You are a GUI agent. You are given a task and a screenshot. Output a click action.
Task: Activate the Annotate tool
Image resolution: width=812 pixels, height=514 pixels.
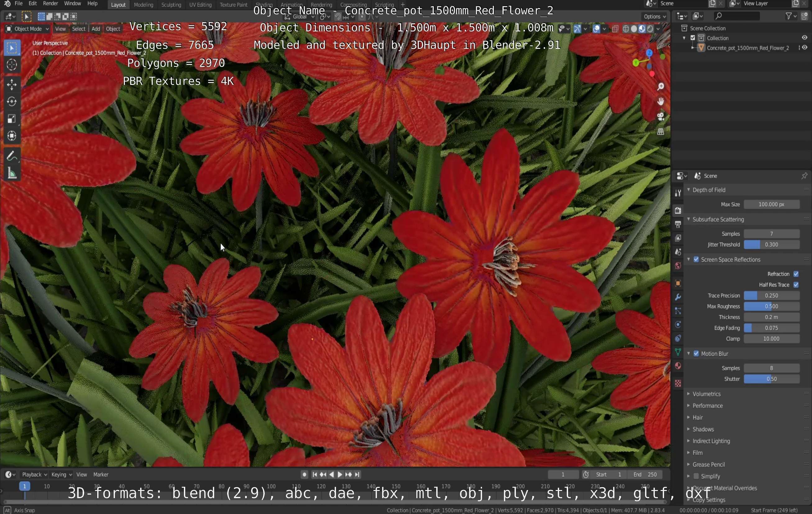point(12,156)
